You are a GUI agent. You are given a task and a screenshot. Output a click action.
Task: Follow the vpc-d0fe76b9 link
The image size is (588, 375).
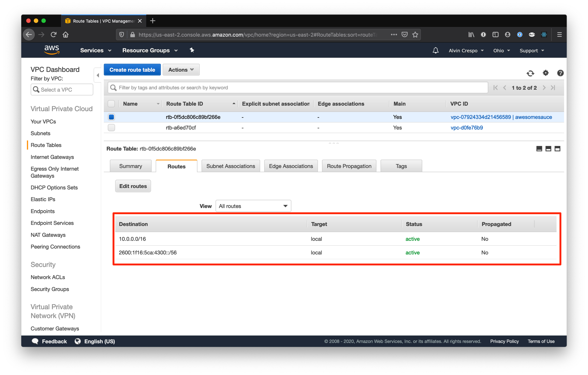click(x=466, y=128)
